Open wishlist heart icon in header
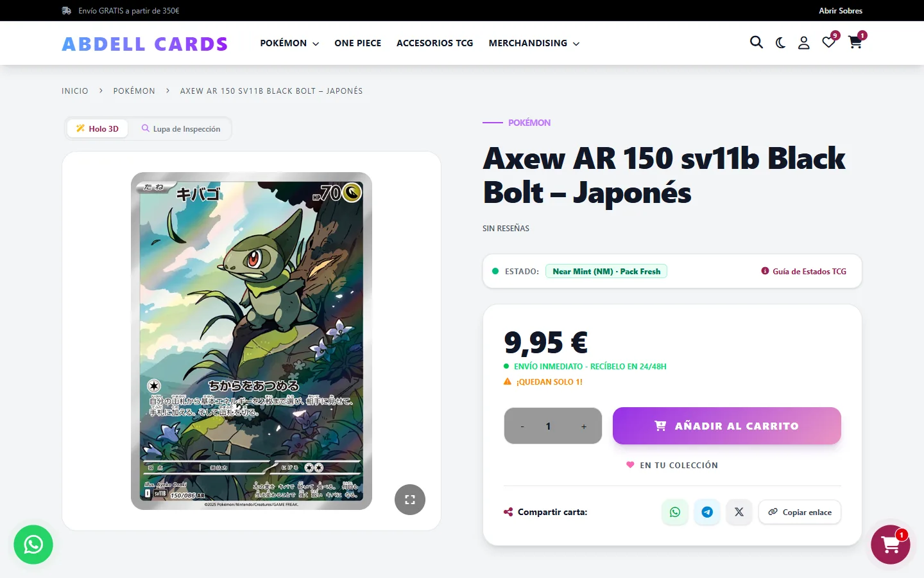The image size is (924, 578). (829, 42)
